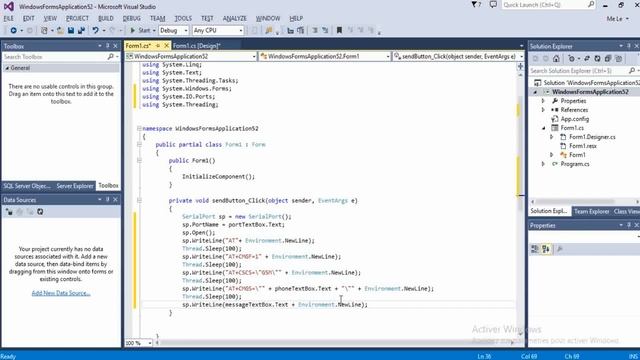Viewport: 640px width, 360px height.
Task: Collapse the namespace WindowsFormsApplication52 code block
Action: click(139, 129)
